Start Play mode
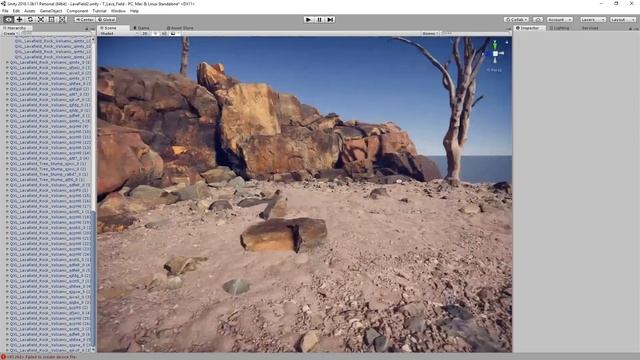The image size is (640, 360). pyautogui.click(x=309, y=20)
